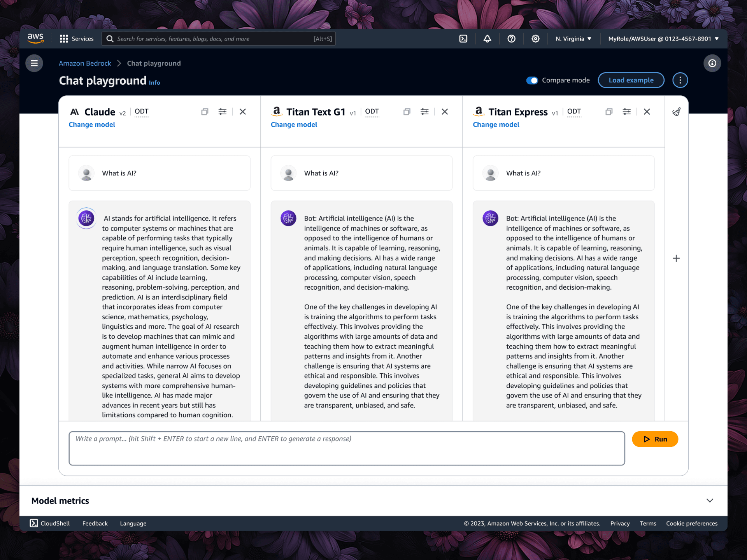This screenshot has width=747, height=560.
Task: Open Claude inference configuration sliders
Action: [x=223, y=112]
